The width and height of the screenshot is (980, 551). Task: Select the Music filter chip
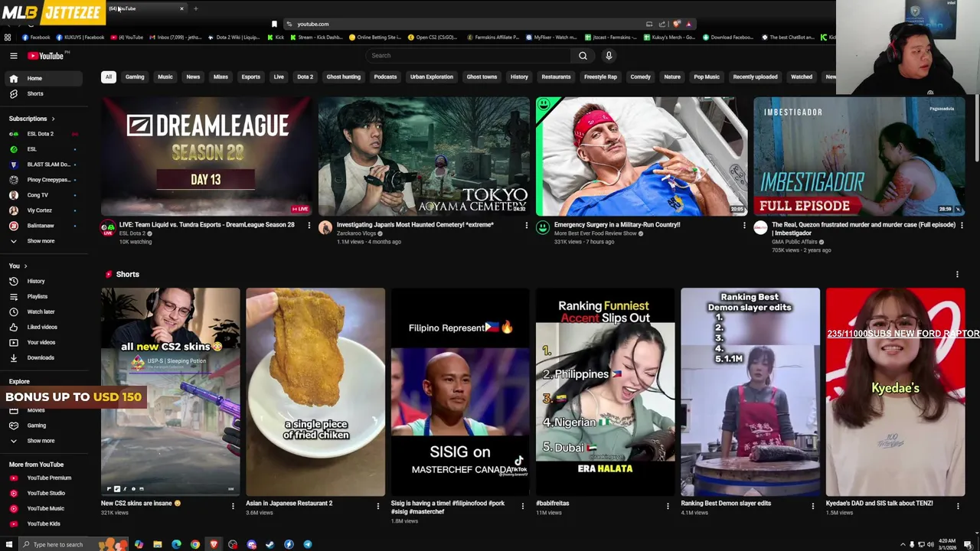(165, 77)
